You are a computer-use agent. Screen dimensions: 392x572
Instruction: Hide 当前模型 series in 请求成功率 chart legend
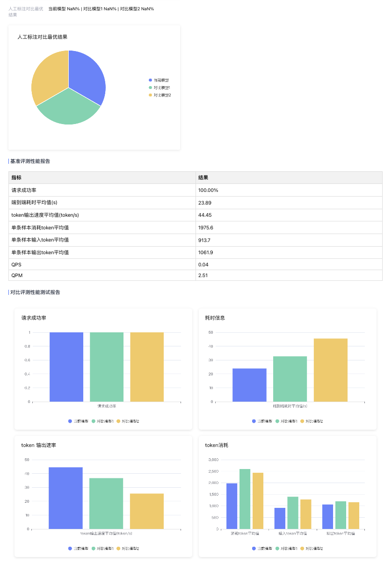[x=78, y=421]
